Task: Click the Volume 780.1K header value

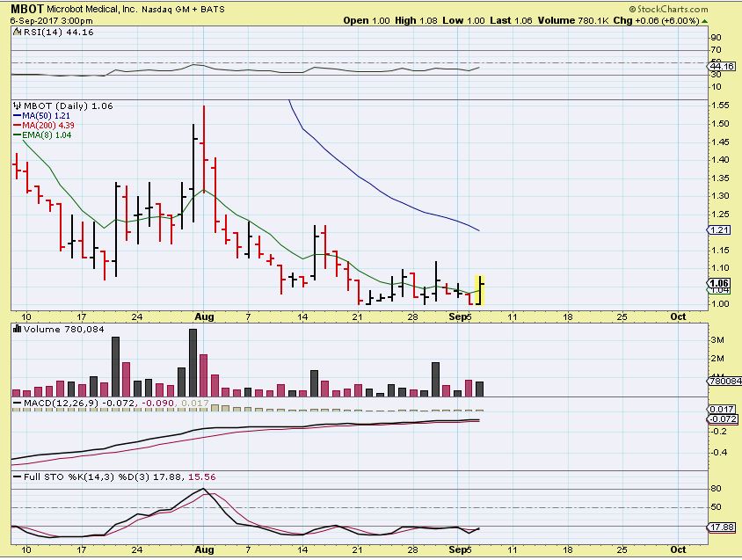Action: 573,21
